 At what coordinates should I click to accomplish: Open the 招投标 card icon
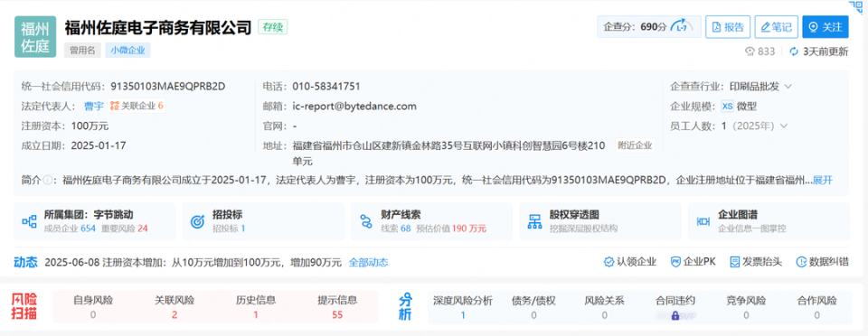tap(198, 221)
